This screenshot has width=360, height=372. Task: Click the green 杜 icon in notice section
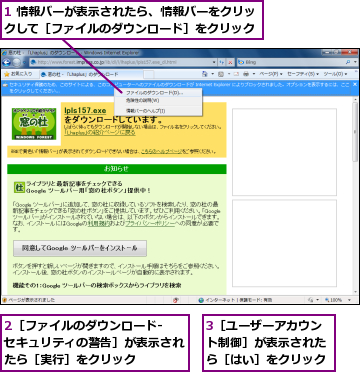tap(19, 187)
